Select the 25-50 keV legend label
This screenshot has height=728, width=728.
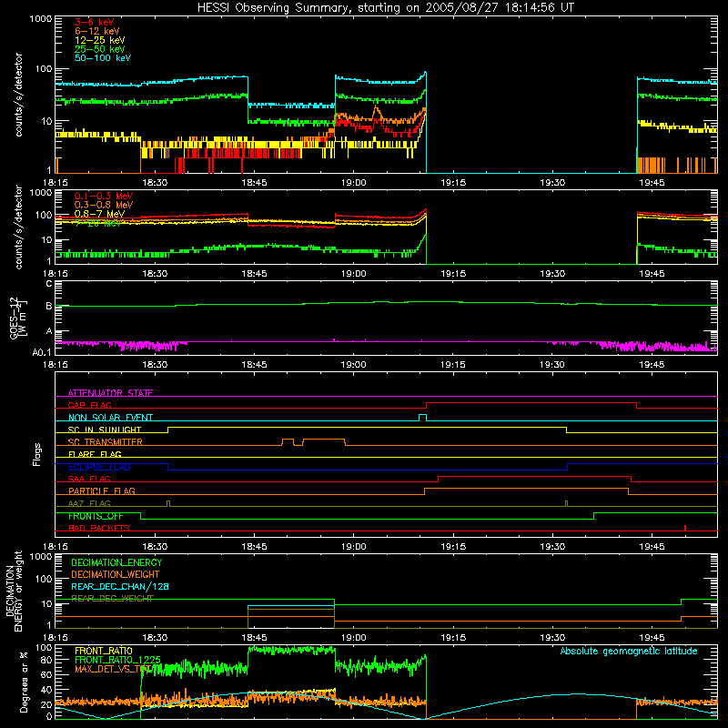click(100, 49)
